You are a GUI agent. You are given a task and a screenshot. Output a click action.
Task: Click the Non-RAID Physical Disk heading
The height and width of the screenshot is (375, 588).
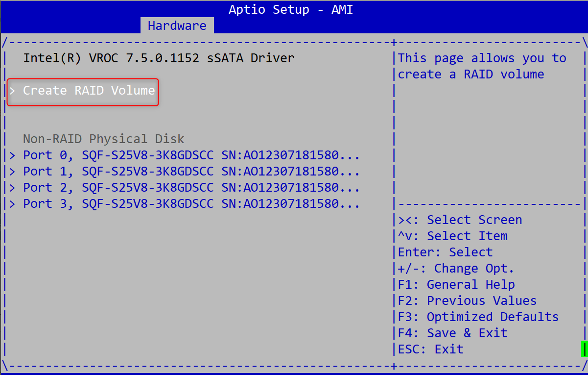(x=103, y=139)
